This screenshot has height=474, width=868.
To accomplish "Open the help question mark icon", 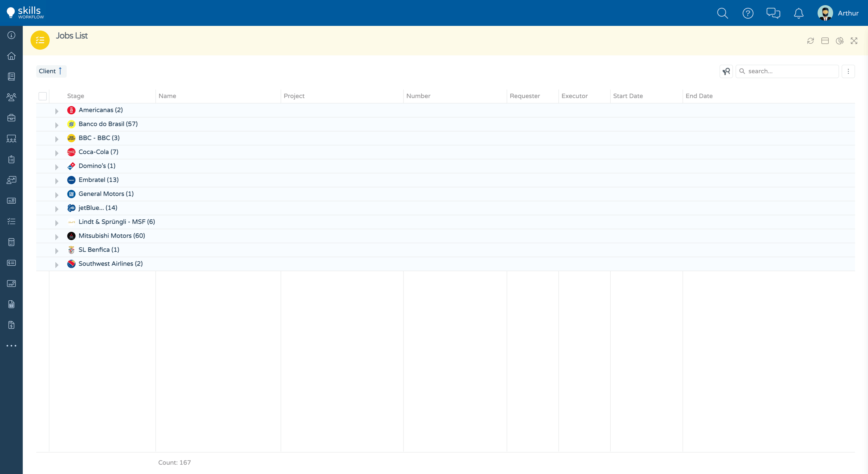I will tap(748, 13).
